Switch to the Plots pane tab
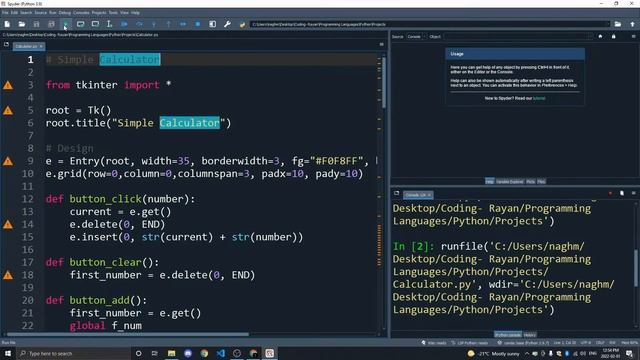The image size is (640, 360). [x=531, y=182]
